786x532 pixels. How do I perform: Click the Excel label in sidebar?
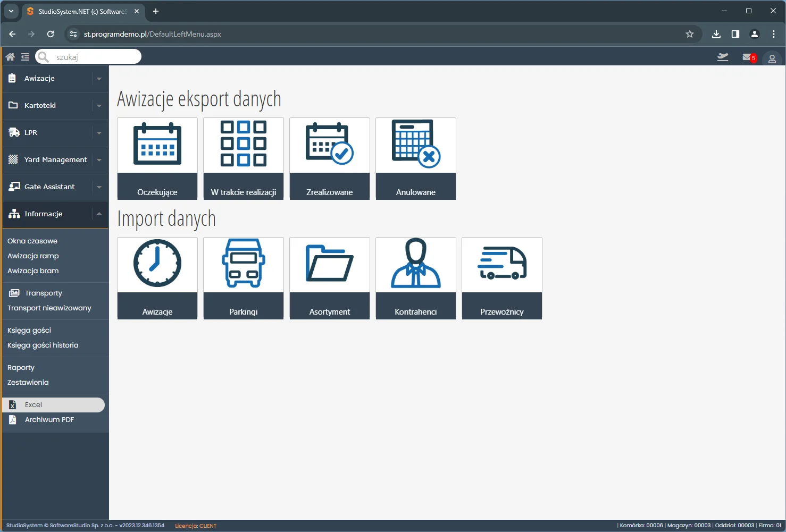(x=34, y=404)
